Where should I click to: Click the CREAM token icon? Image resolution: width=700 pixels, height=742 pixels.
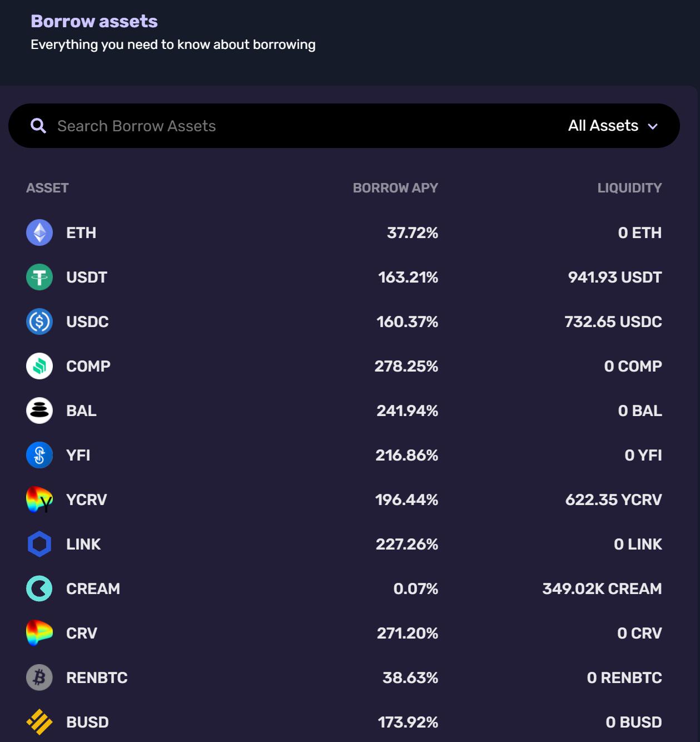(39, 588)
